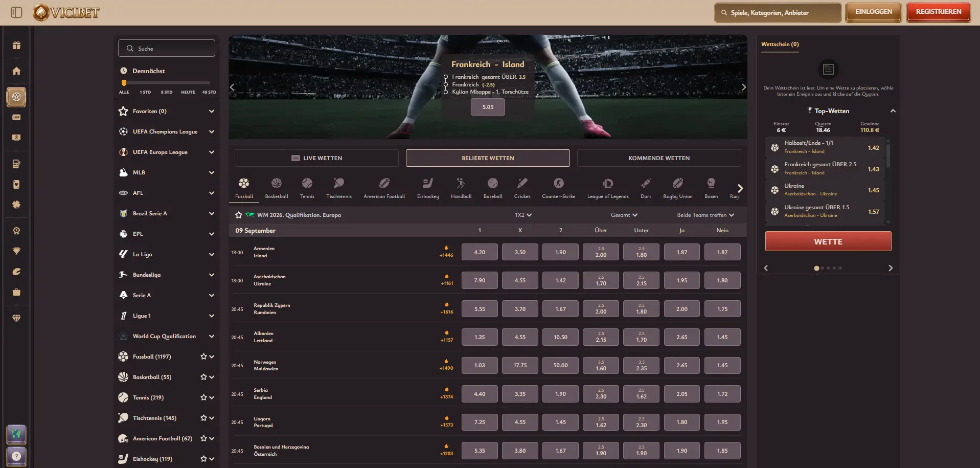The image size is (980, 468).
Task: Switch to the KOMMENDE WETTEN tab
Action: coord(658,158)
